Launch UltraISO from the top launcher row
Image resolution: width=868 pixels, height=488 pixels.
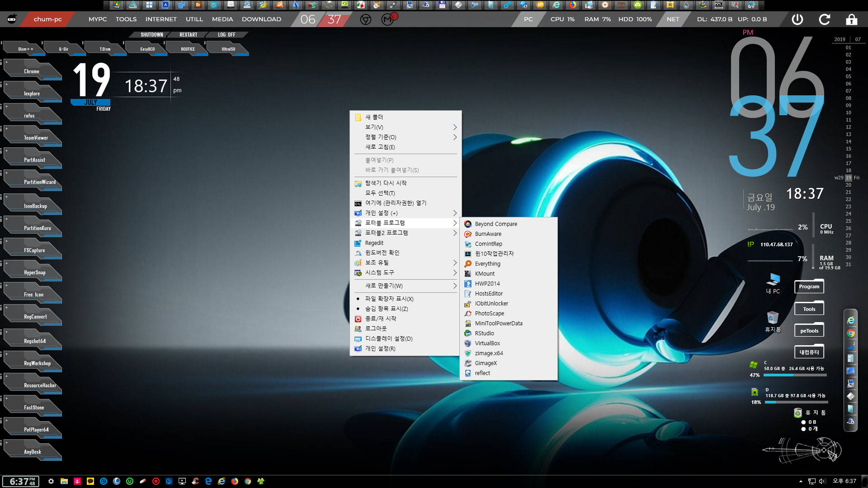[228, 49]
